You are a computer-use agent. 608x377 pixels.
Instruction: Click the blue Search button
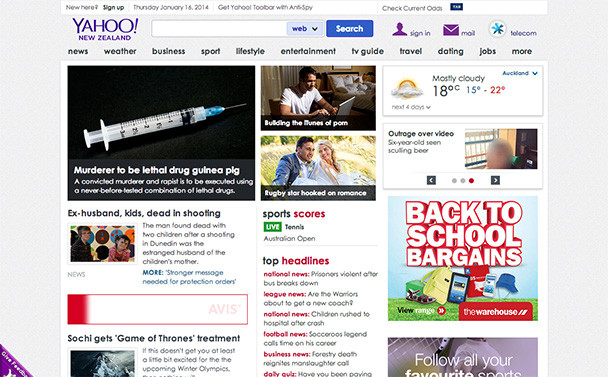pos(350,29)
